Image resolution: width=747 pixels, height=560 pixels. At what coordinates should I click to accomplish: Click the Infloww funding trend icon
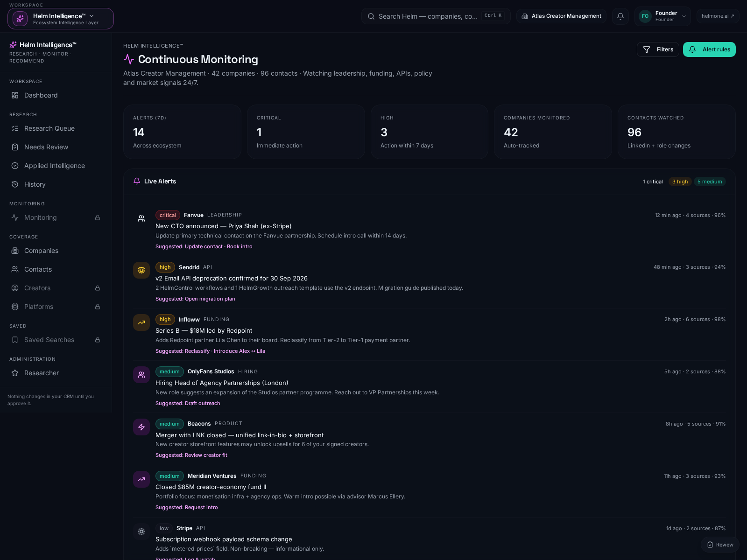pyautogui.click(x=141, y=322)
